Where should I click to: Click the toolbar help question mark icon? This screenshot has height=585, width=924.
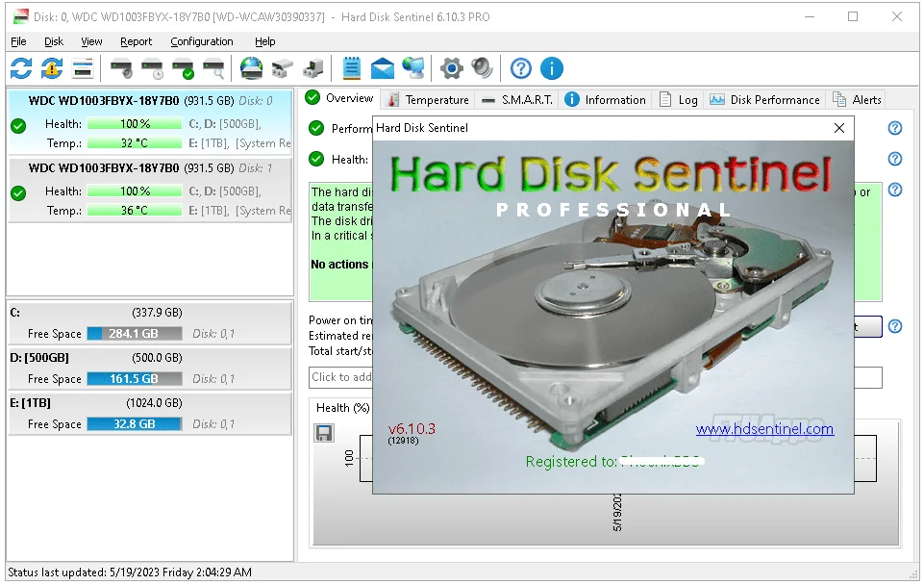coord(521,68)
